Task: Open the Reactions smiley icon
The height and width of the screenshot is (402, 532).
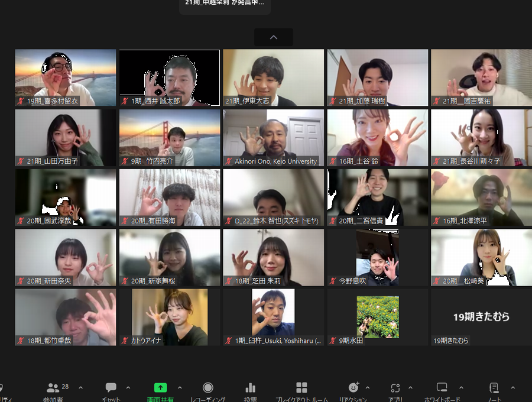Action: coord(353,388)
